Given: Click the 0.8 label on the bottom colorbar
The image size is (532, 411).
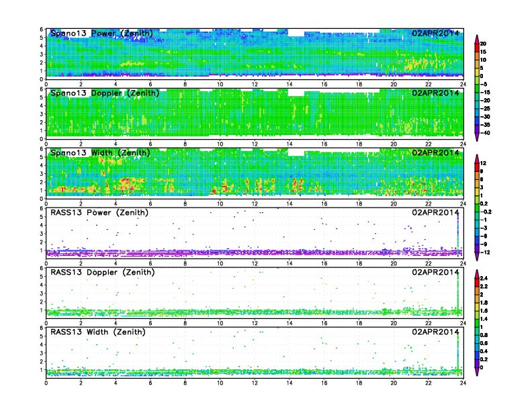Looking at the screenshot, I should point(484,335).
